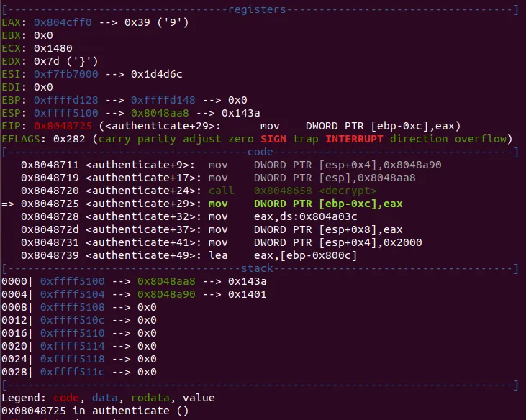The image size is (526, 420).
Task: Select the highlighted mov DWORD PTR [ebp-0xc],eax
Action: pos(306,204)
